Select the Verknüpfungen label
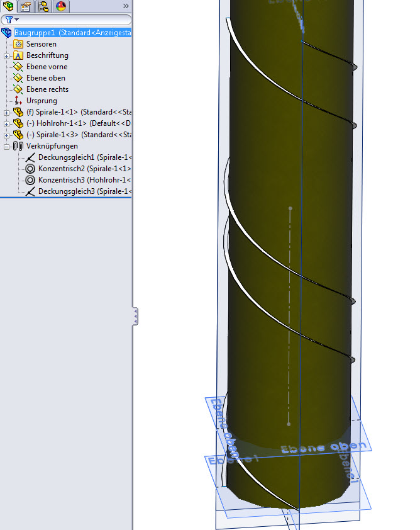Image resolution: width=420 pixels, height=530 pixels. coord(52,146)
